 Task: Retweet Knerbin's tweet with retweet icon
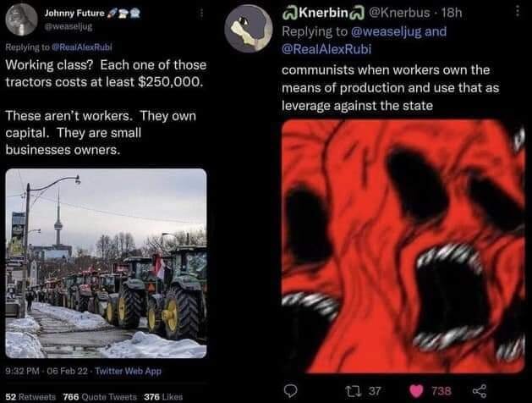[351, 391]
